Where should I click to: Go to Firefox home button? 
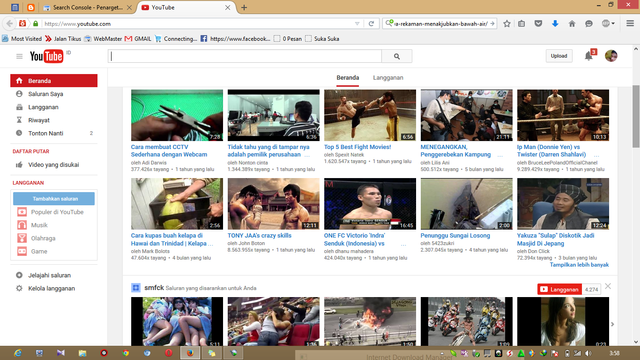572,24
